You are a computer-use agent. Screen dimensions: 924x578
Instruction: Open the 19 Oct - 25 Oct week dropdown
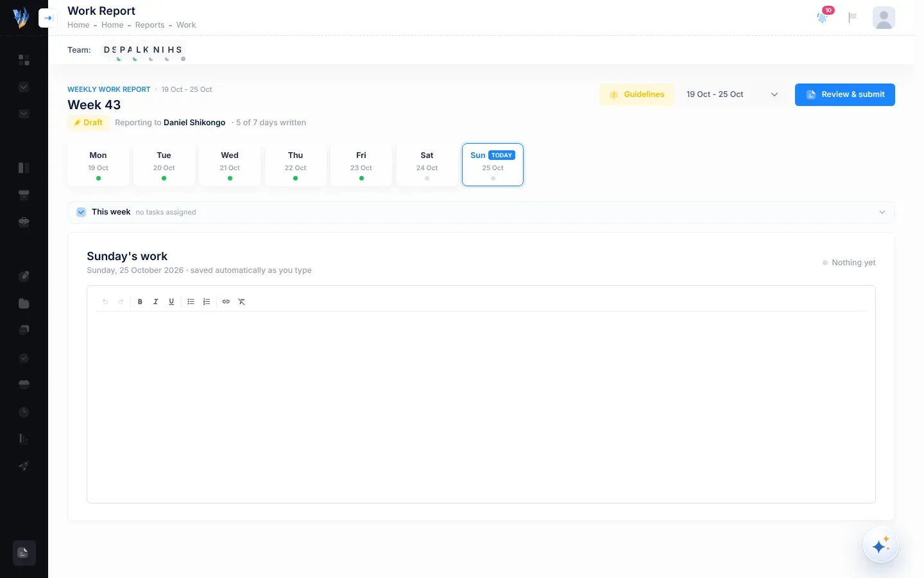click(732, 94)
